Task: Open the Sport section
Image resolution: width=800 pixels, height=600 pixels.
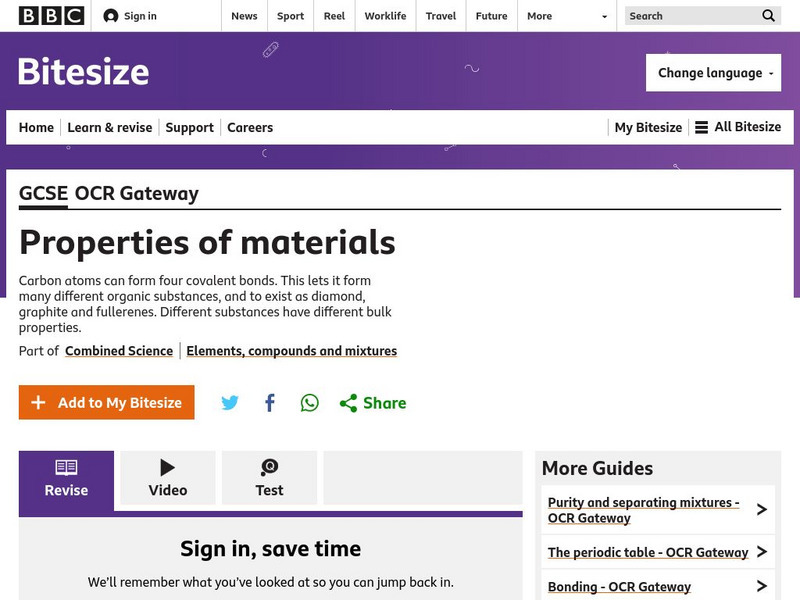Action: tap(290, 16)
